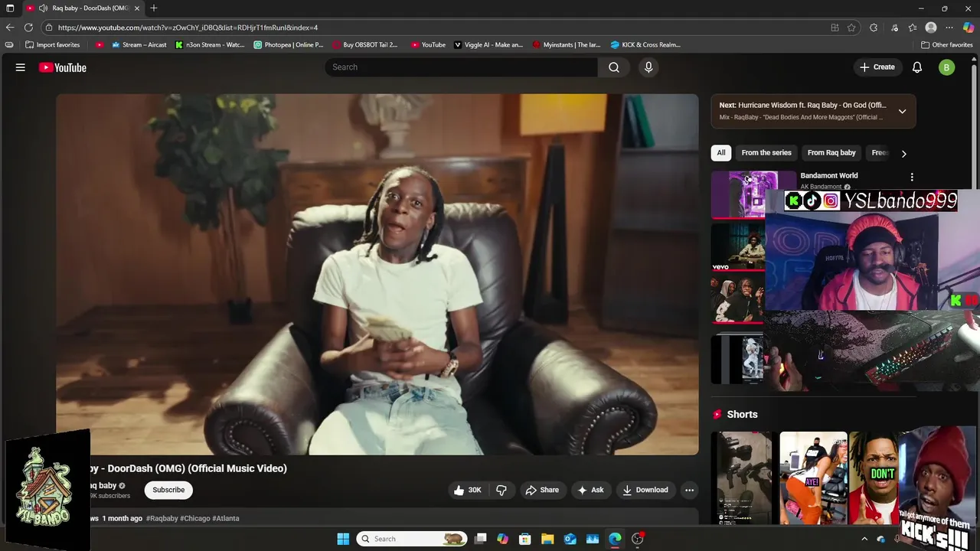The height and width of the screenshot is (551, 980).
Task: Open the Edge Copilot icon
Action: (969, 28)
